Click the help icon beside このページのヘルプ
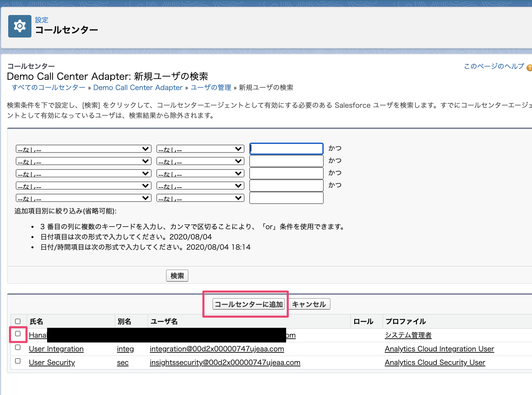532x395 pixels. click(x=529, y=68)
